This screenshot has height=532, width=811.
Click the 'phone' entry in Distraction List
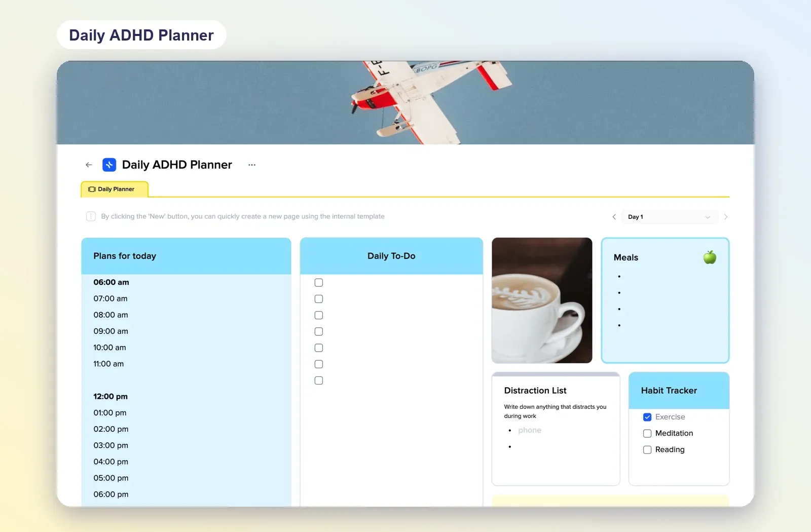tap(530, 430)
